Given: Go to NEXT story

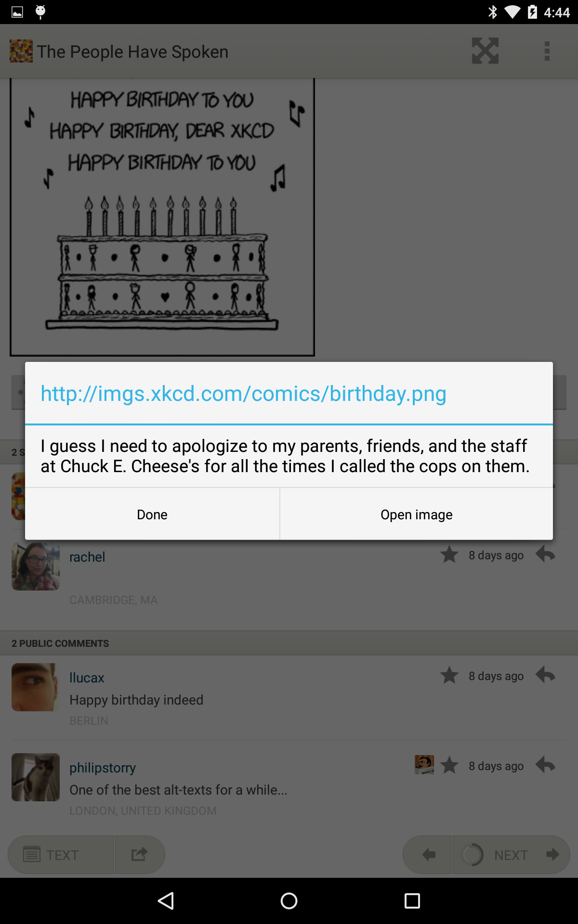Looking at the screenshot, I should (512, 855).
